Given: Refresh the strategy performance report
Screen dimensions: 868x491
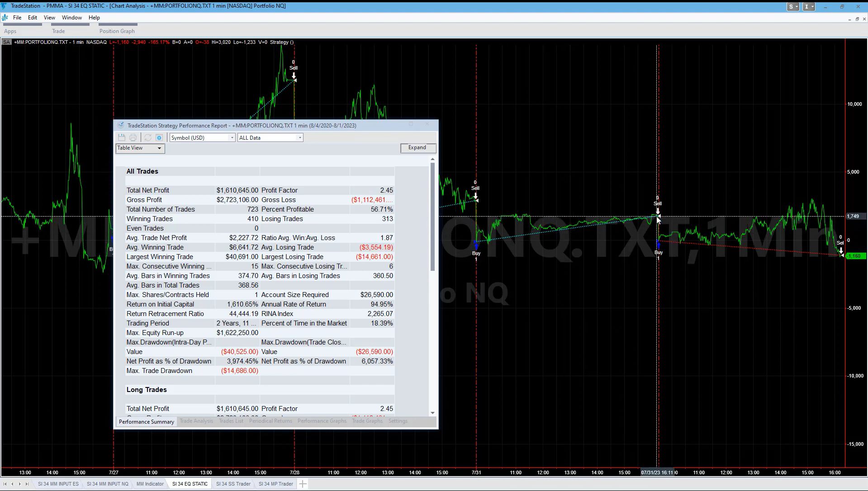Looking at the screenshot, I should pos(148,137).
